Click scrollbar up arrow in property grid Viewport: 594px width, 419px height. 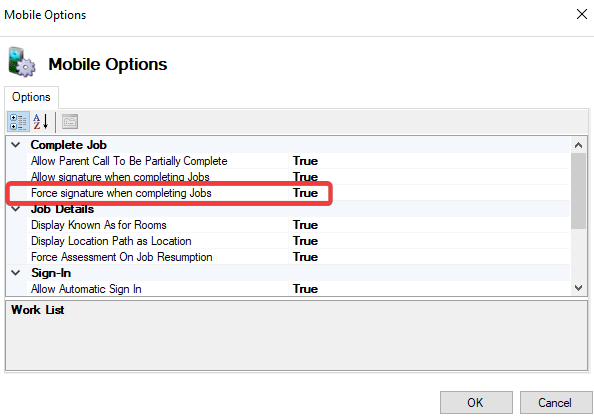click(578, 145)
